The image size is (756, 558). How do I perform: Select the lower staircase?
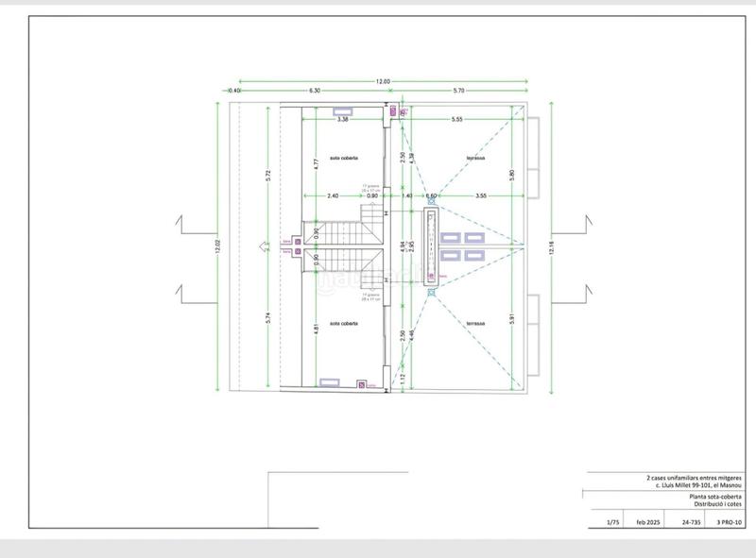pyautogui.click(x=362, y=268)
